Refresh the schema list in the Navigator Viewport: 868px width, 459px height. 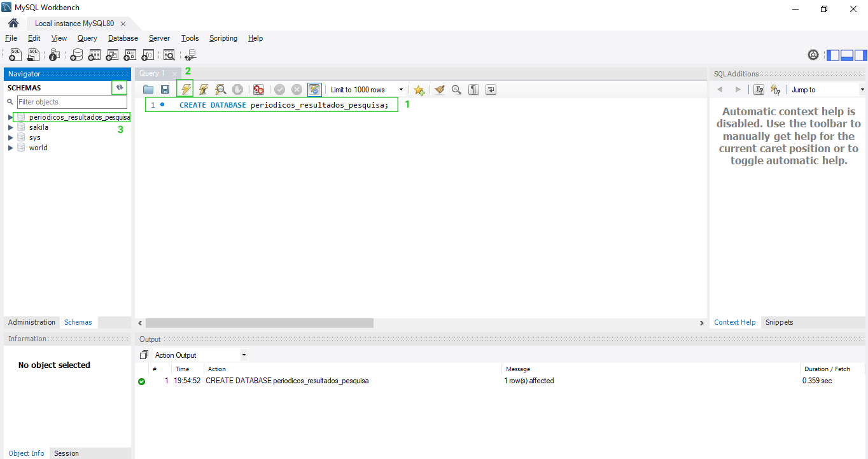tap(120, 88)
